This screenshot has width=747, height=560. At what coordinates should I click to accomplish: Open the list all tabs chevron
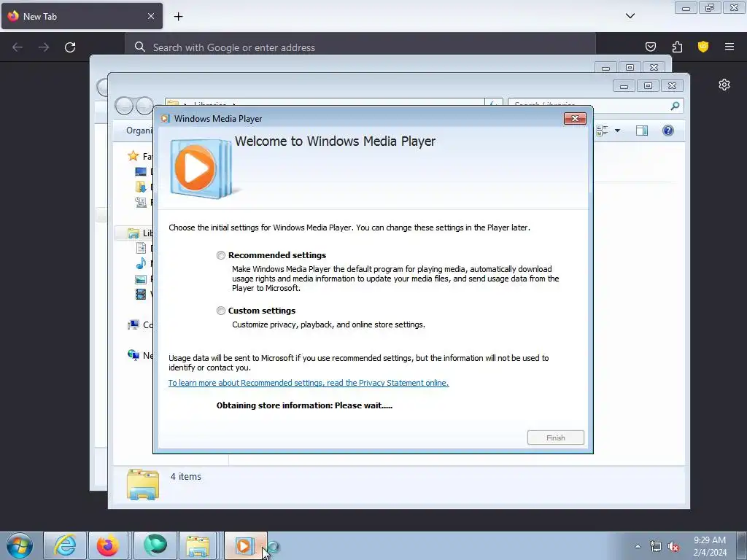pyautogui.click(x=630, y=16)
